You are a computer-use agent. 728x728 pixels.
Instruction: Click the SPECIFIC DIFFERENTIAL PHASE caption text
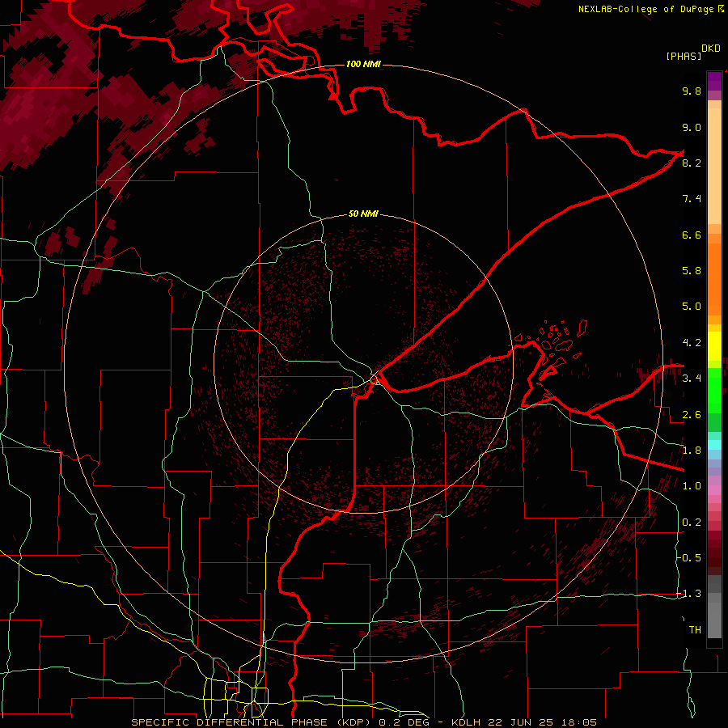231,722
